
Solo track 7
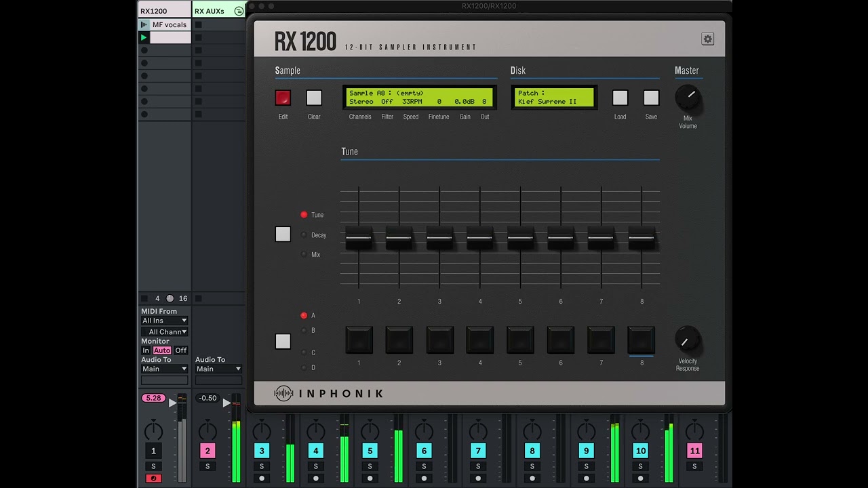tap(478, 466)
